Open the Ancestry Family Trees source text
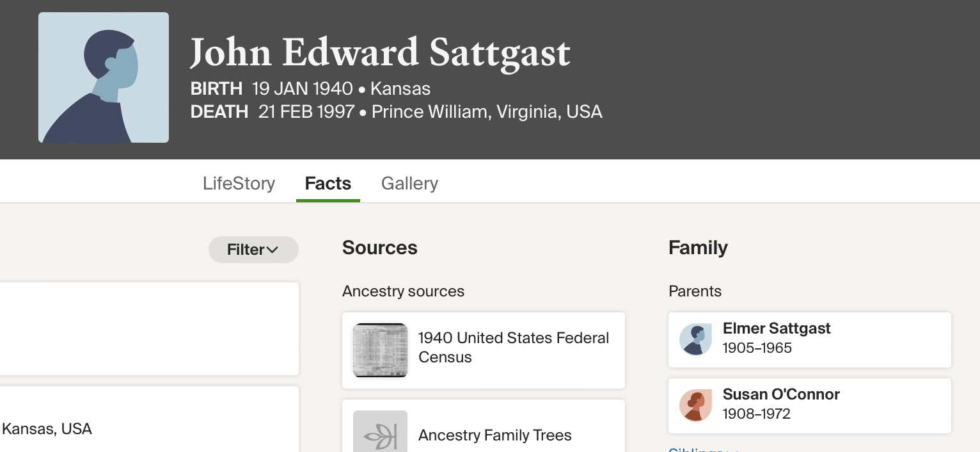 [x=494, y=435]
